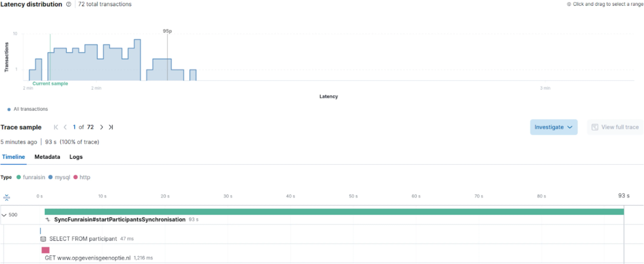Viewport: 644px width, 264px height.
Task: Click the 95p percentile marker label
Action: tap(167, 31)
